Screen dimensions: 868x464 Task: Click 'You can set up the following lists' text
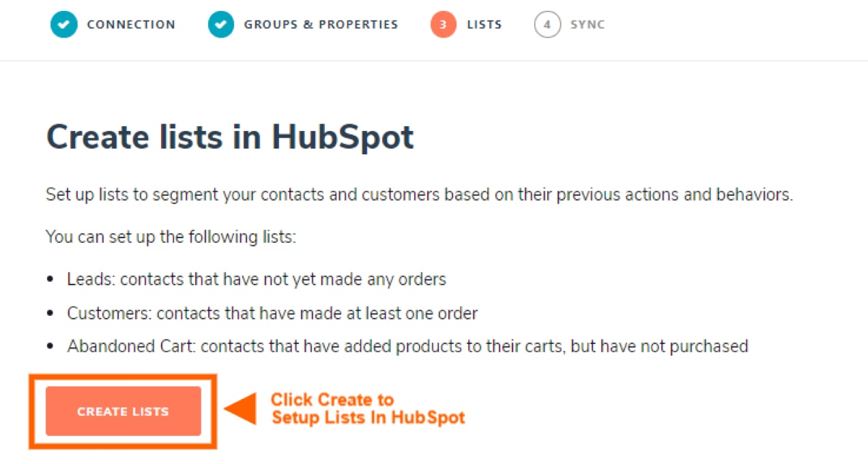[x=171, y=237]
